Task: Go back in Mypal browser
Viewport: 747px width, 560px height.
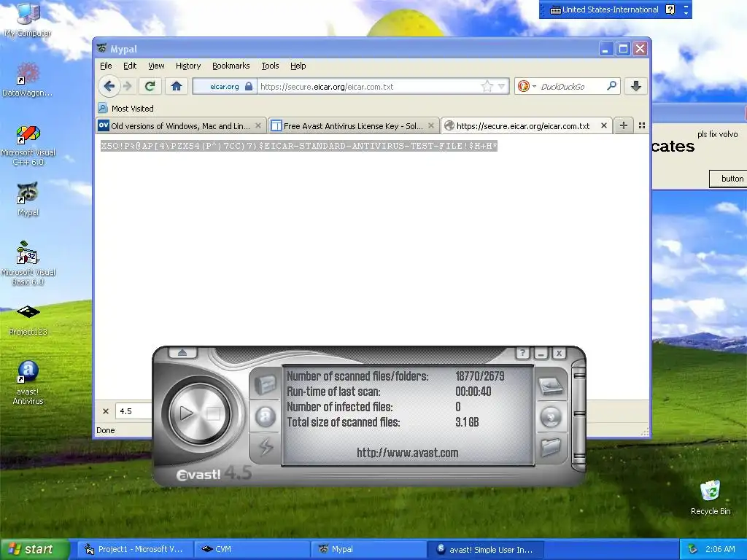Action: (109, 86)
